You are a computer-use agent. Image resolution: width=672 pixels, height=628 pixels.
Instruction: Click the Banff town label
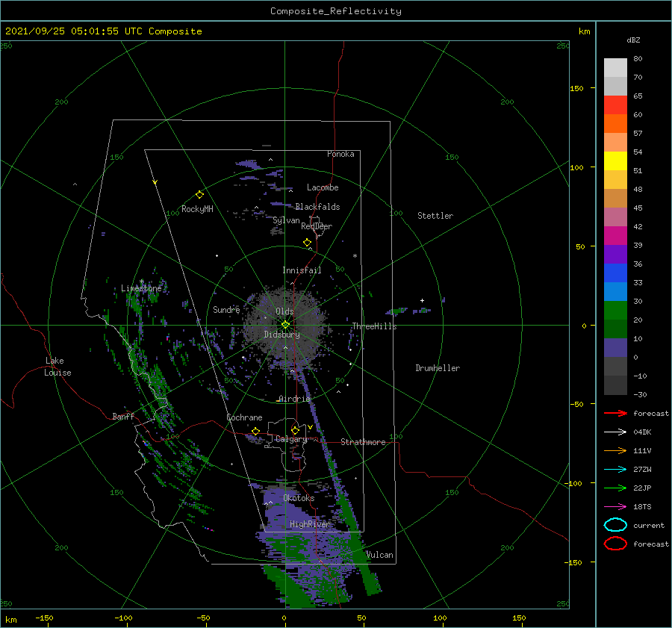pyautogui.click(x=123, y=416)
